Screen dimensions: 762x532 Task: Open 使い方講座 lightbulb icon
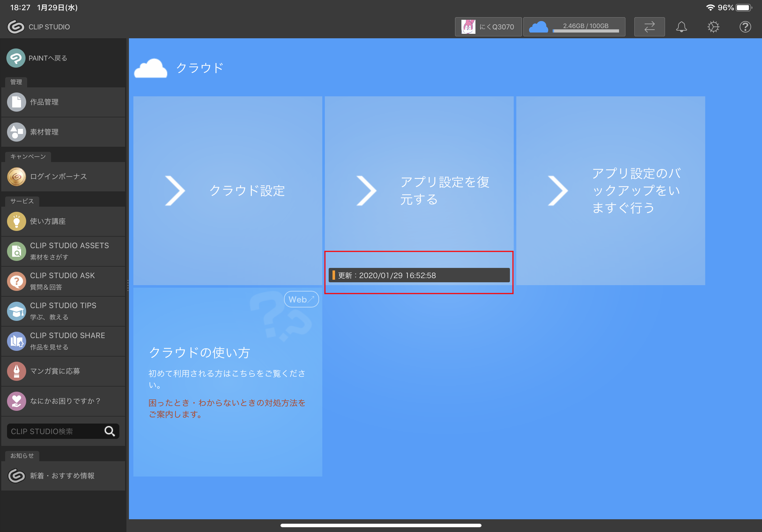click(x=16, y=221)
